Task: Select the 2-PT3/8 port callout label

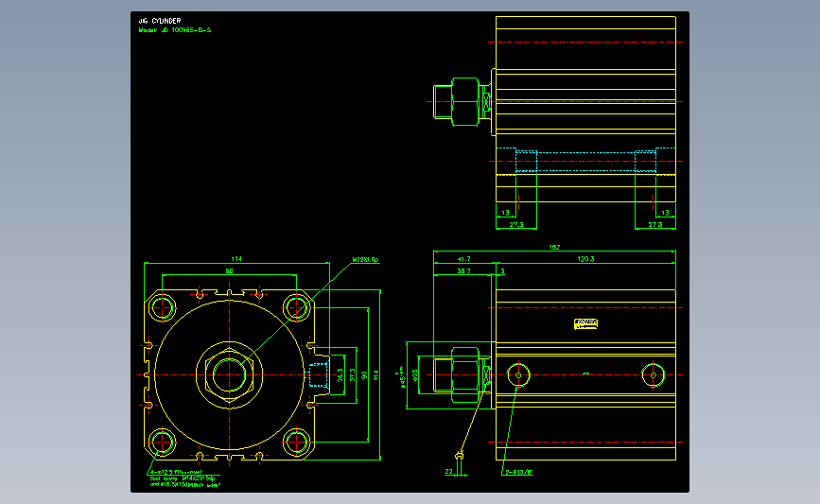Action: coord(519,472)
